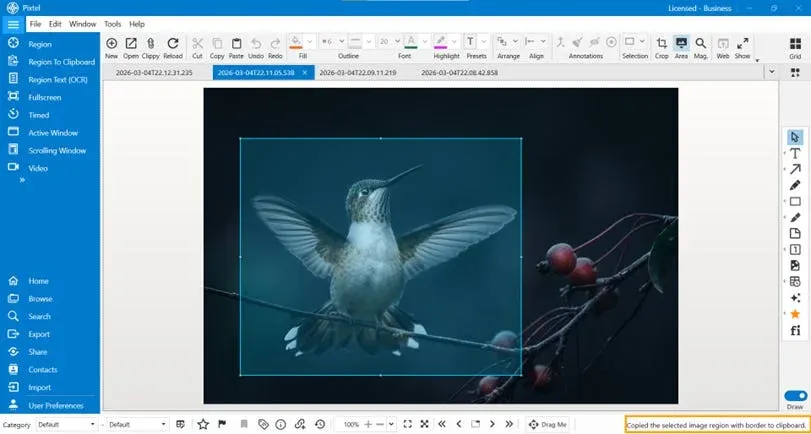Open the Category combo box
Screen dimensions: 811x434
pos(66,424)
